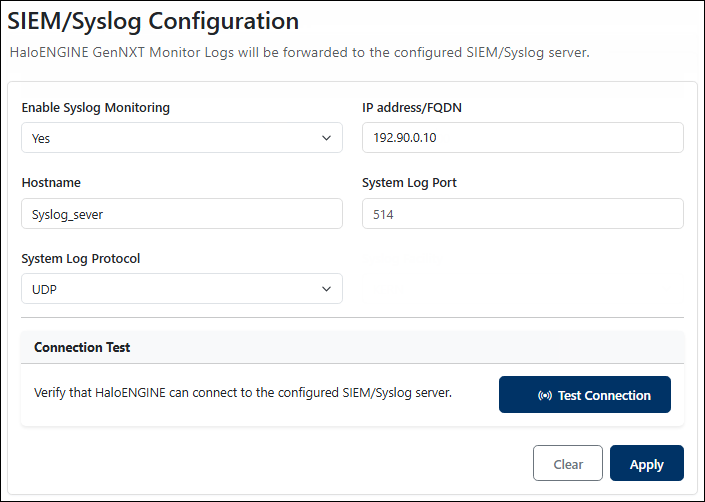Click the IP address/FQDN label
This screenshot has width=705, height=502.
(x=412, y=107)
